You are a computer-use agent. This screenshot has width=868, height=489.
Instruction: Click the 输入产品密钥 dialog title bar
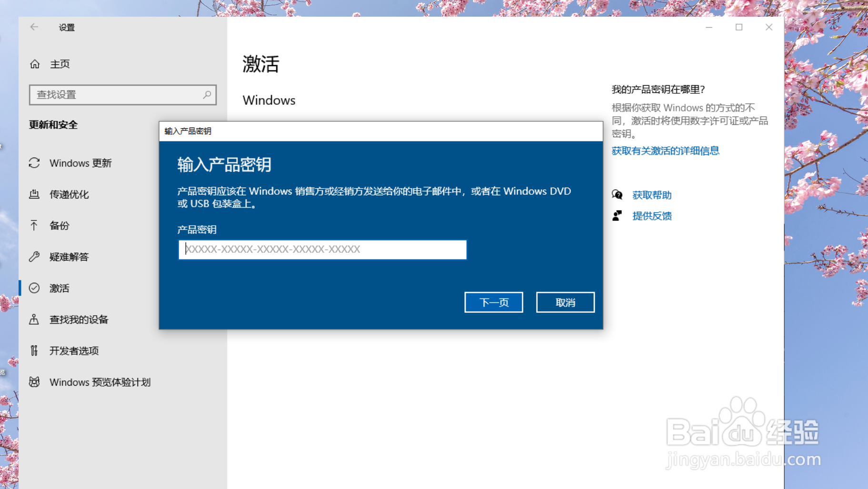(381, 131)
